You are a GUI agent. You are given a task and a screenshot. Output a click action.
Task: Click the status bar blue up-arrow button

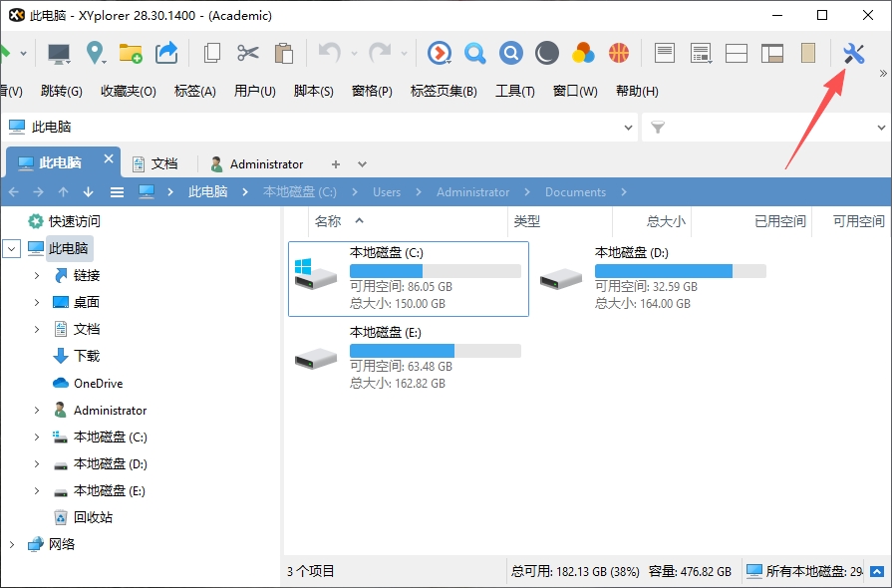pyautogui.click(x=877, y=571)
